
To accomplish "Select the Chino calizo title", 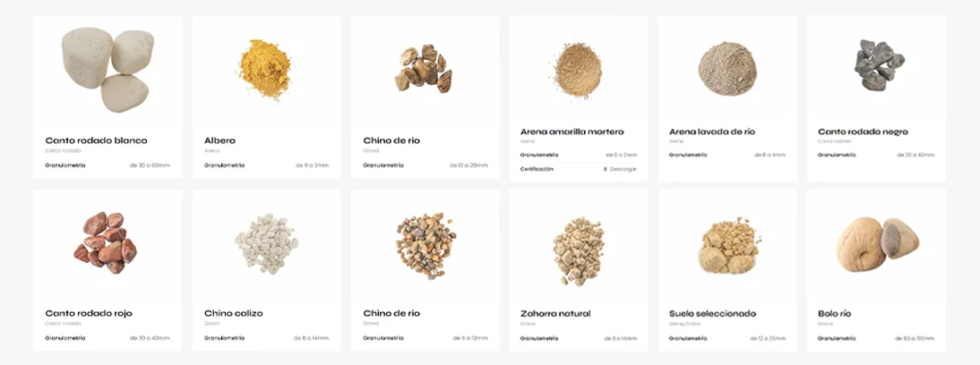I will click(x=234, y=313).
